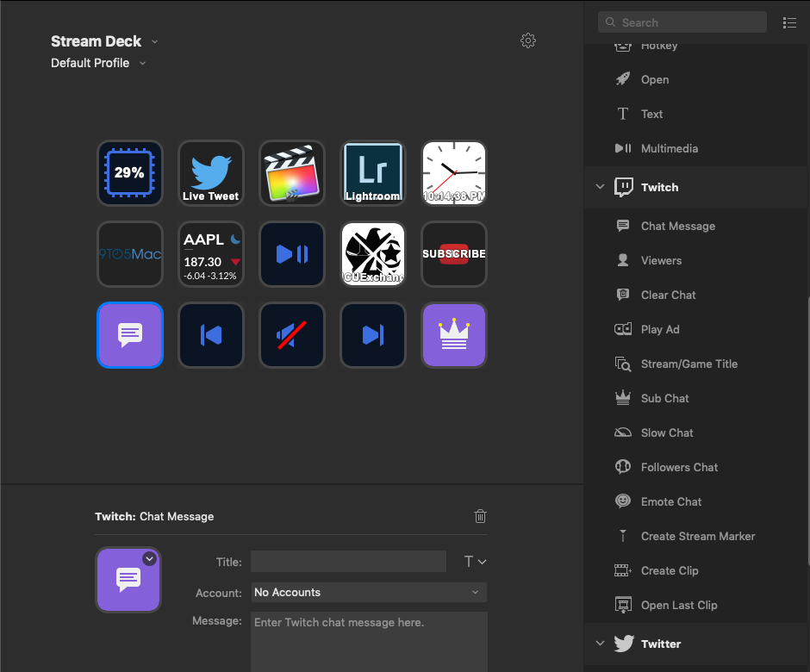The width and height of the screenshot is (810, 672).
Task: Open the Account No Accounts dropdown
Action: (x=368, y=593)
